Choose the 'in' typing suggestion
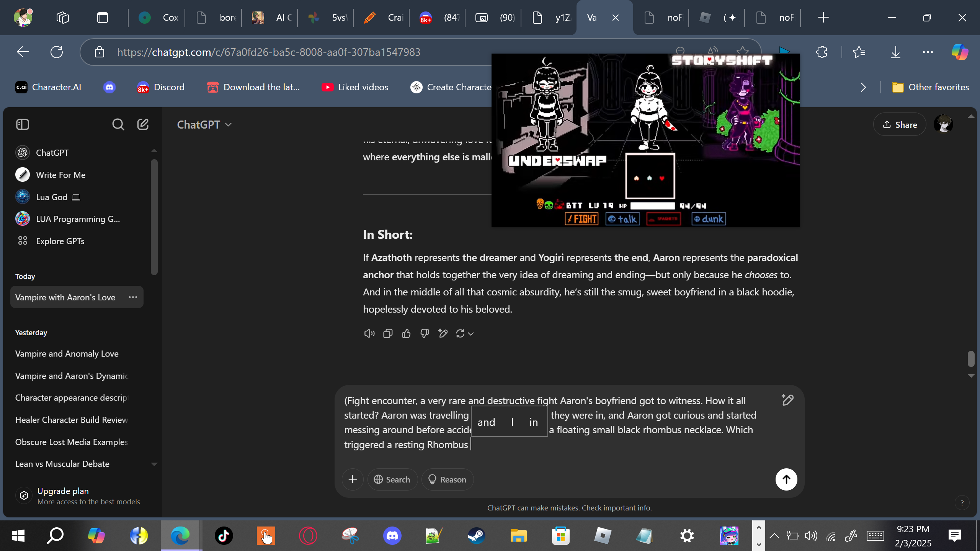Viewport: 980px width, 551px height. point(534,422)
